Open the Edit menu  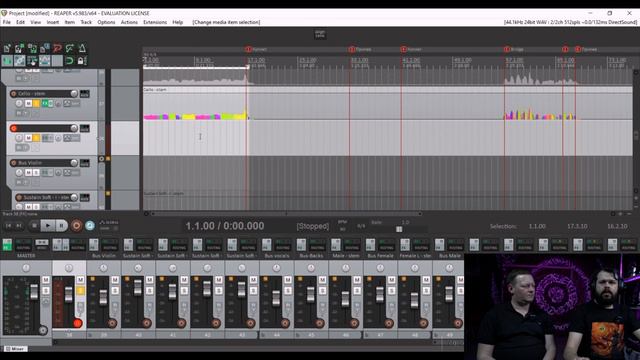20,22
